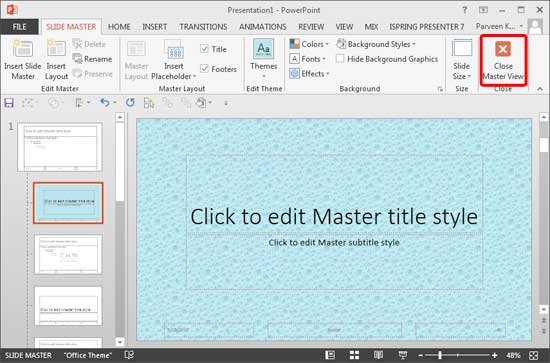This screenshot has height=363, width=550.
Task: Click the Next Slide double-arrow button
Action: tap(544, 331)
